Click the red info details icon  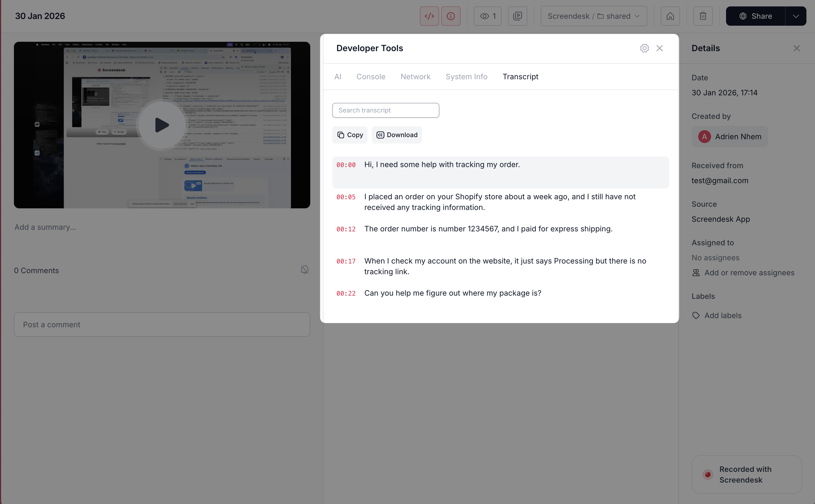(x=451, y=16)
